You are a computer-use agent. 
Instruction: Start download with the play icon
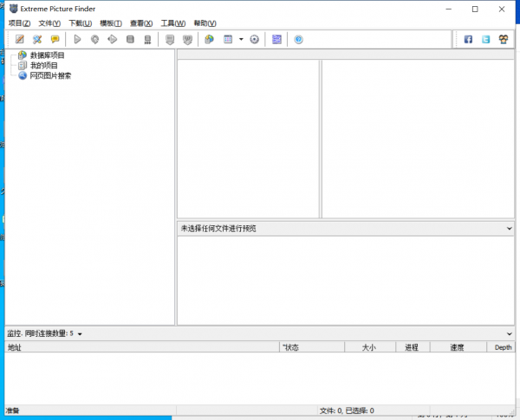pos(77,40)
